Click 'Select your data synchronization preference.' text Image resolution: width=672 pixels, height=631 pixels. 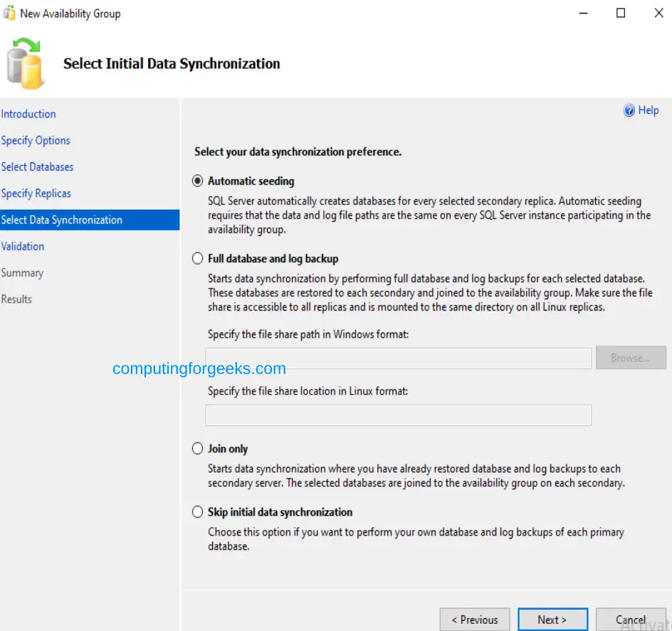click(298, 152)
